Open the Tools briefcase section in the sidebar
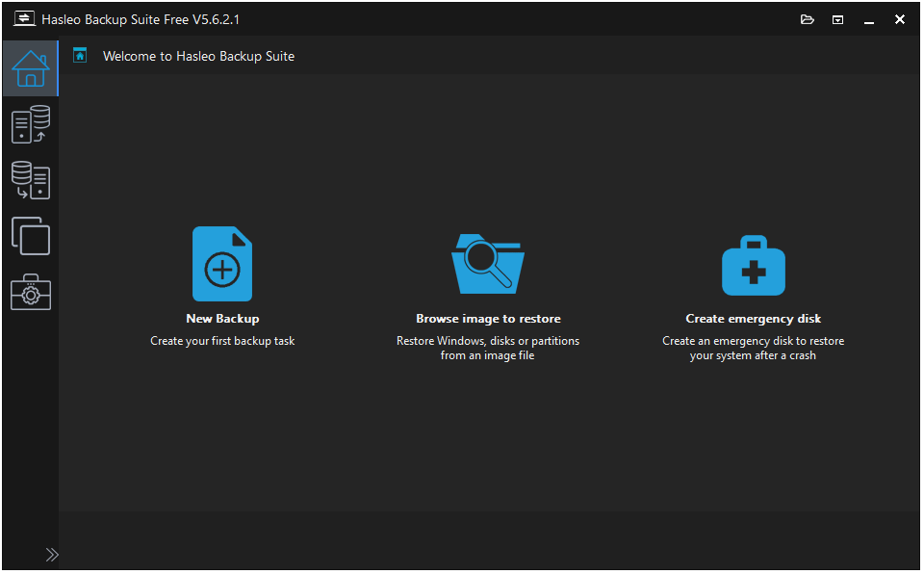Image resolution: width=924 pixels, height=574 pixels. (x=31, y=292)
